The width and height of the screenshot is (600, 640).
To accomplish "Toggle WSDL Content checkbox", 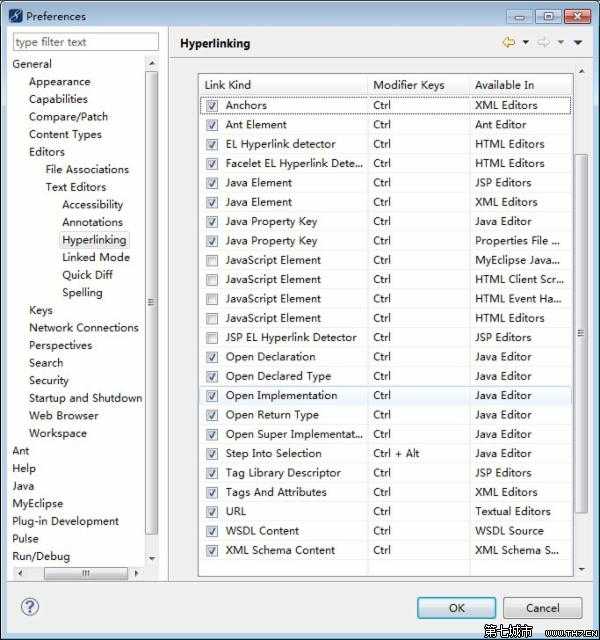I will pos(212,531).
